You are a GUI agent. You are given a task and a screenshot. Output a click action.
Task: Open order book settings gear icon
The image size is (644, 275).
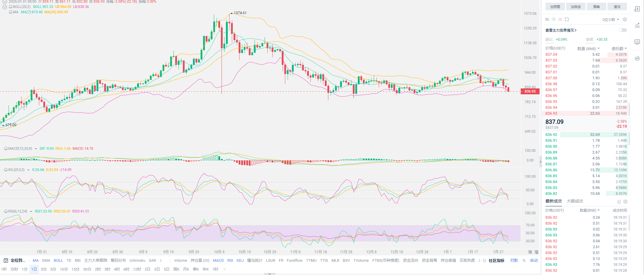[625, 19]
